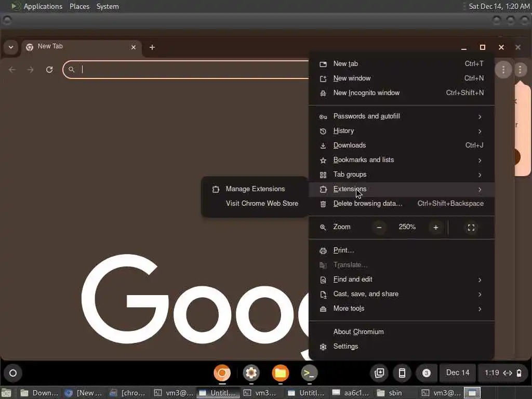Expand Cast, save, and share arrow

pos(480,295)
